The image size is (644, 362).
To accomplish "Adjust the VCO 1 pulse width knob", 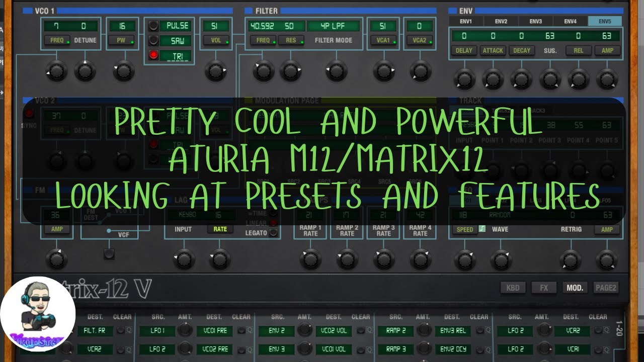I will coord(123,71).
